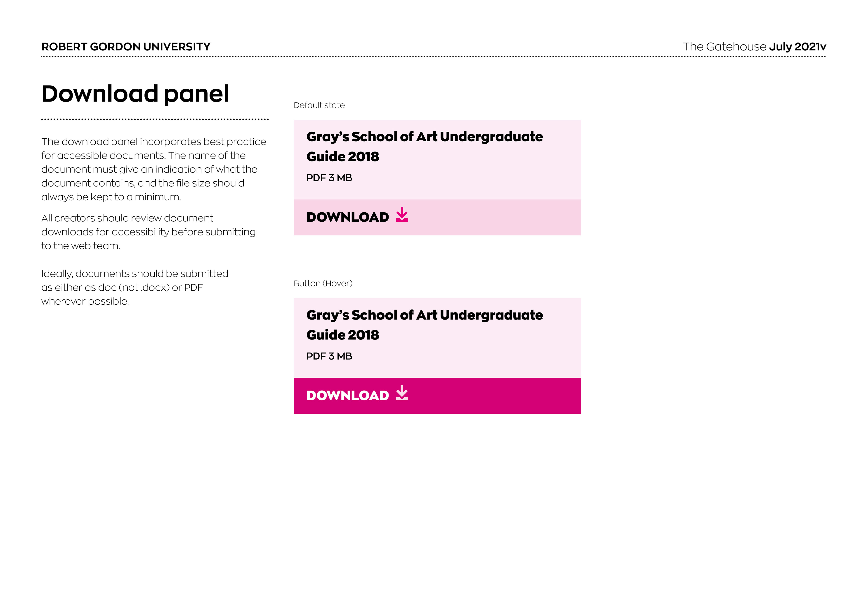
Task: Click the PDF 3 MB label in hover panel
Action: click(329, 356)
